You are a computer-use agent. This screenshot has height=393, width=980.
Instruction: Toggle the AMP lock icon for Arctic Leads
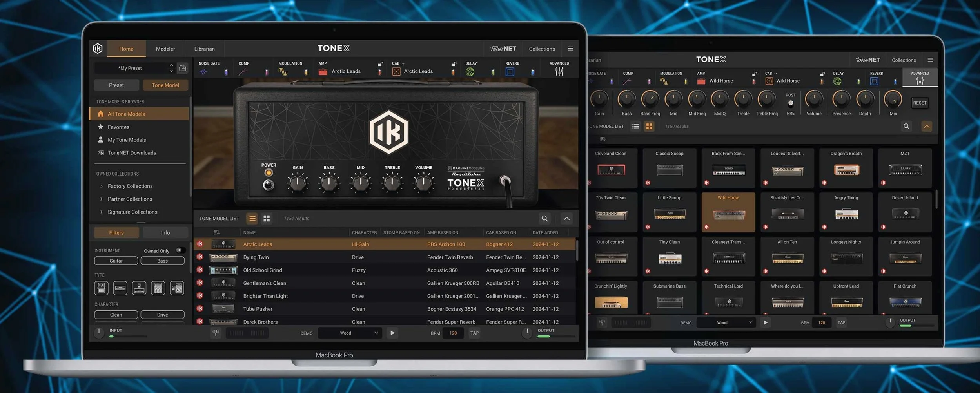(380, 64)
